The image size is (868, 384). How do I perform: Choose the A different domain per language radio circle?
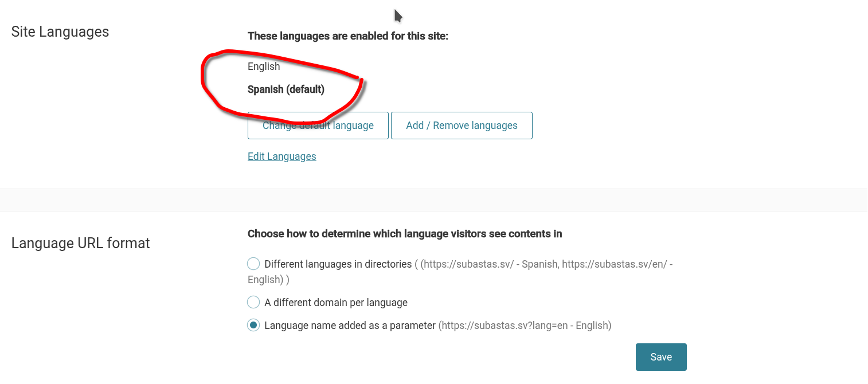[253, 302]
